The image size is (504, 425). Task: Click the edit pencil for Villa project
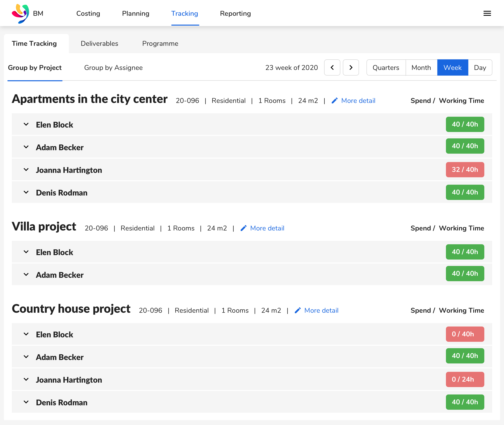coord(244,228)
